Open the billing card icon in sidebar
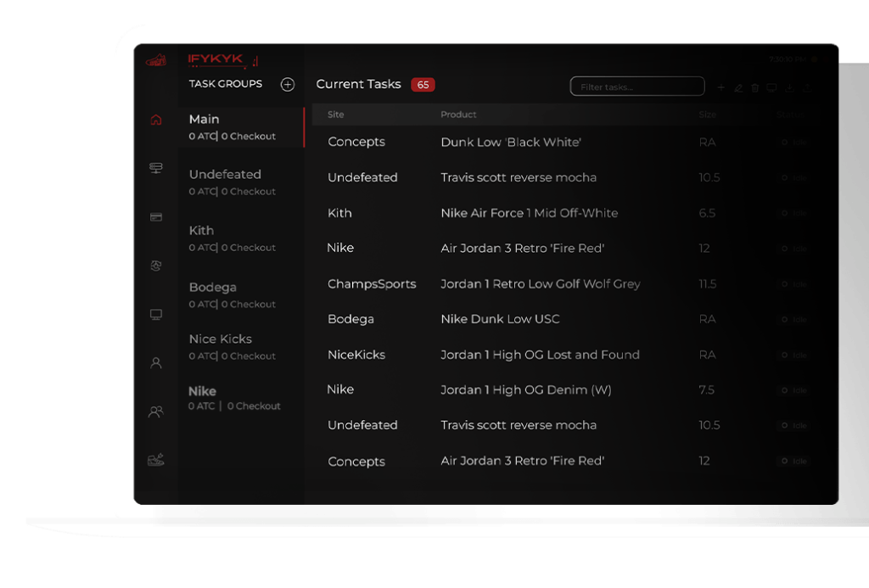Image resolution: width=869 pixels, height=588 pixels. tap(155, 217)
